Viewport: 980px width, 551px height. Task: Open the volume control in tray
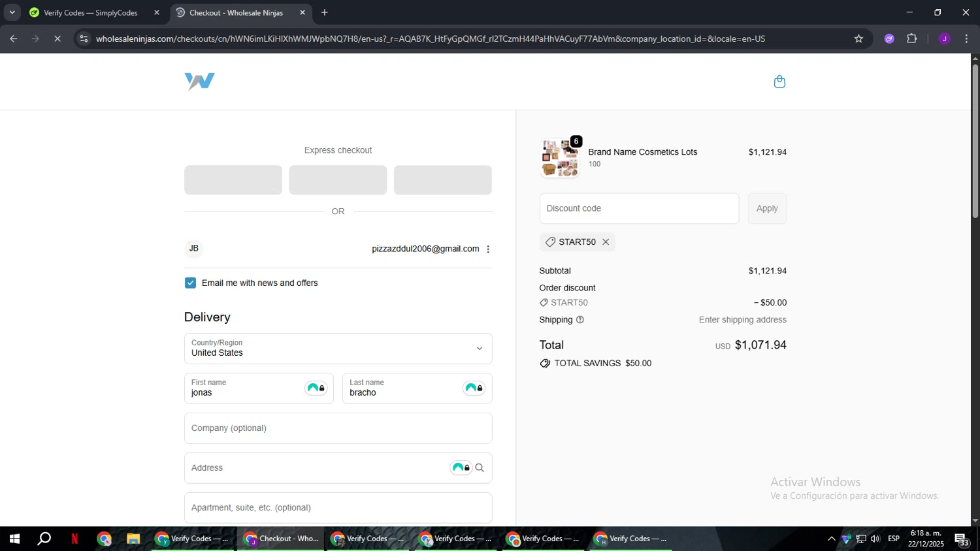[x=875, y=539]
